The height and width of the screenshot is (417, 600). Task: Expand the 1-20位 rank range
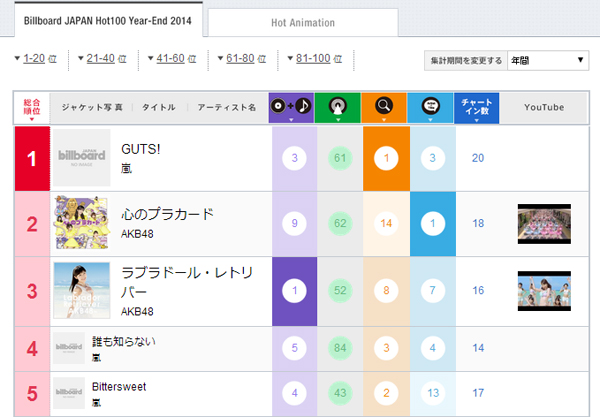click(36, 60)
